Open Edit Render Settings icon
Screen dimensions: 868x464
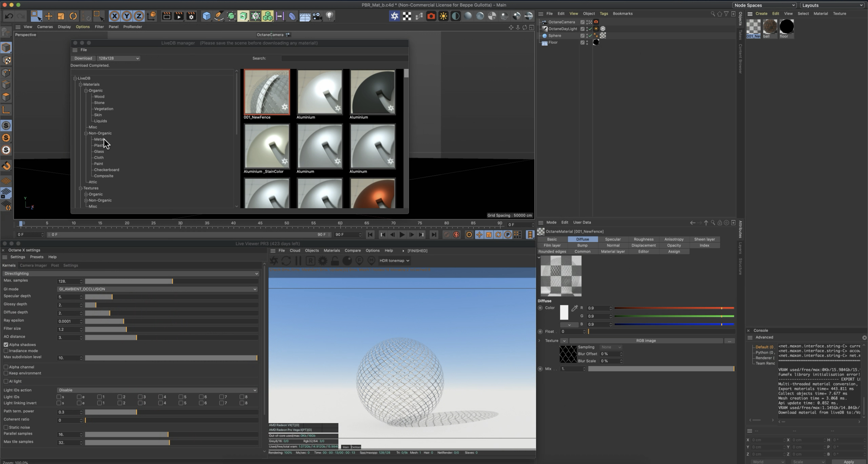[191, 16]
